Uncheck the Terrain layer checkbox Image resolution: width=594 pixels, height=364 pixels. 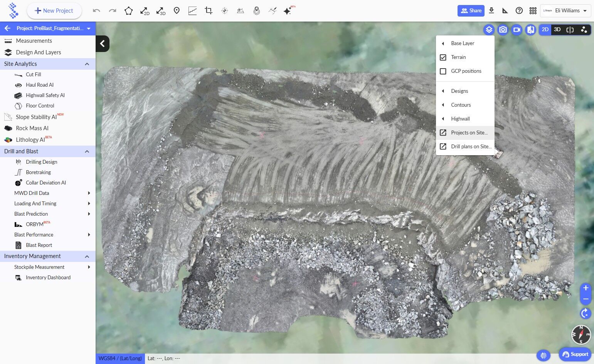click(443, 57)
